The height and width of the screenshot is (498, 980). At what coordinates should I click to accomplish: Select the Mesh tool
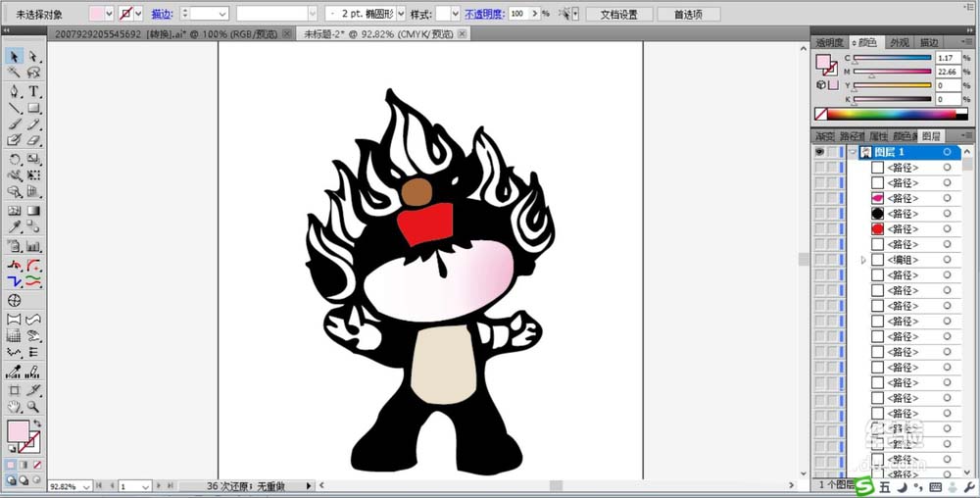point(15,211)
